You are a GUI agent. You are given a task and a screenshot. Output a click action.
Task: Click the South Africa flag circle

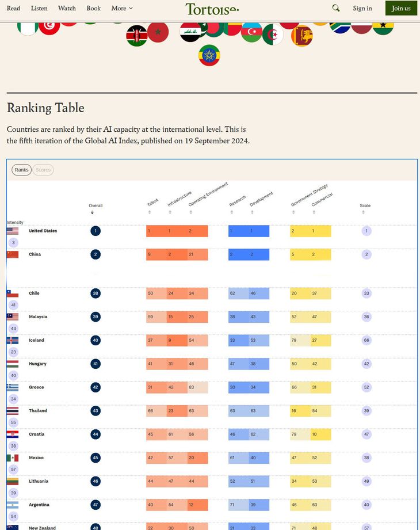[340, 27]
